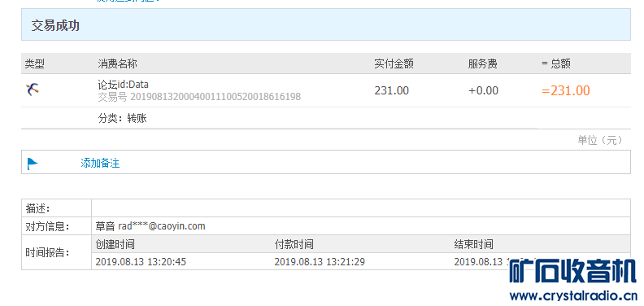Click the 服务费 column header
The image size is (644, 306).
(x=482, y=63)
